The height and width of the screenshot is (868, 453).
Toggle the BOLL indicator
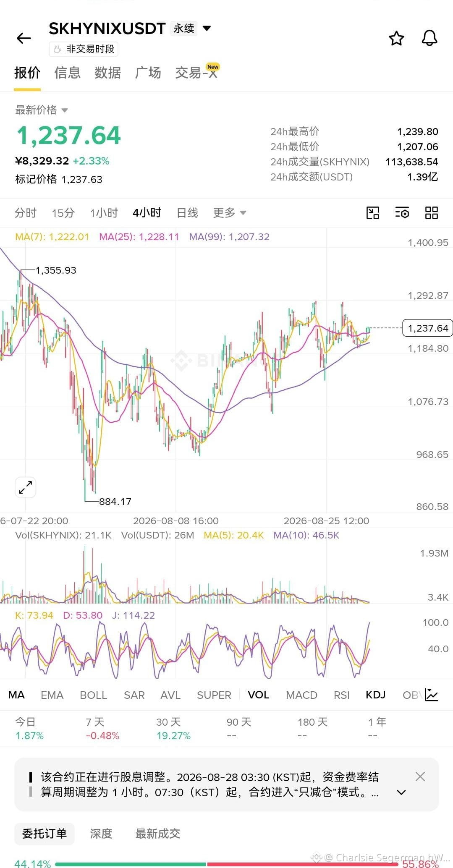(93, 695)
